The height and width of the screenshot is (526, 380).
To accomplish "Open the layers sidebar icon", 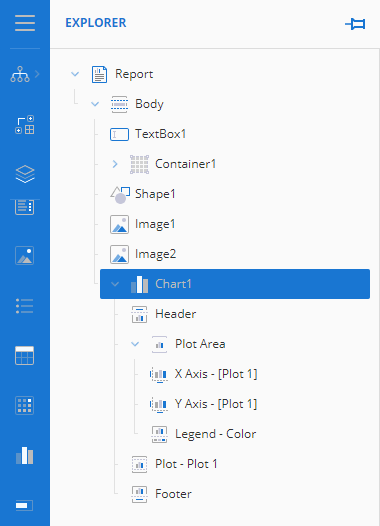I will (x=25, y=174).
